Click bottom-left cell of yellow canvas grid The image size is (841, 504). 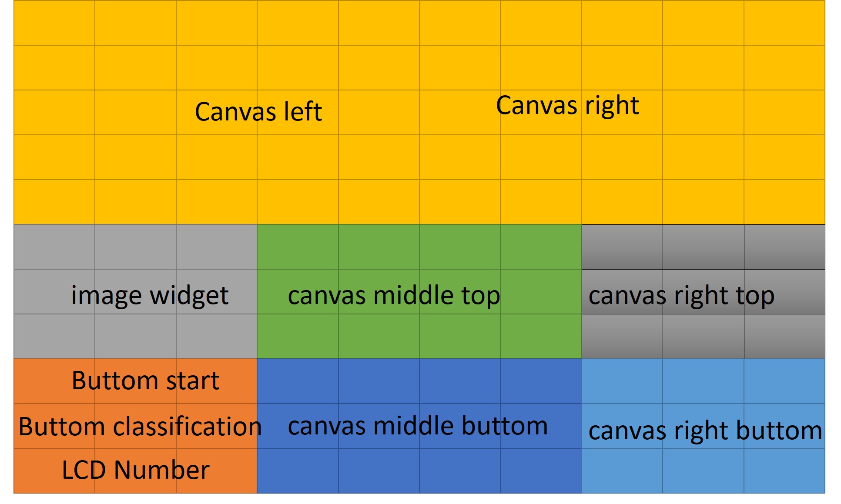pyautogui.click(x=54, y=202)
